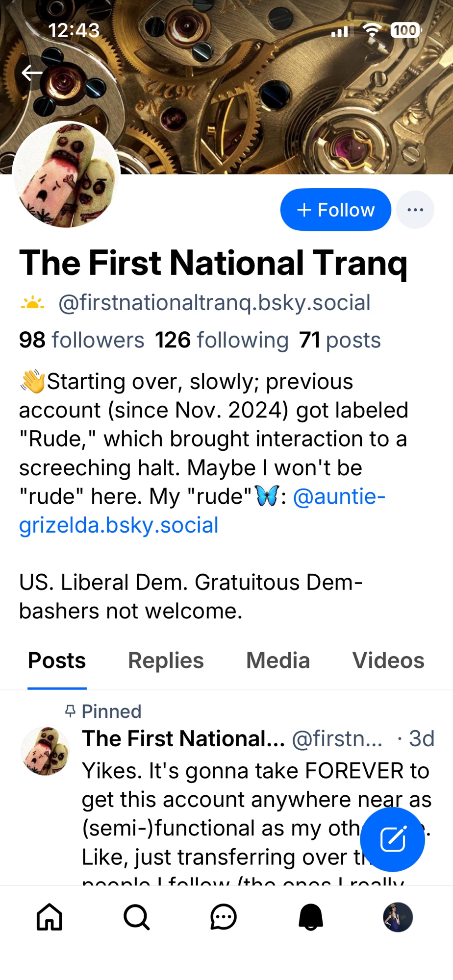Screen dimensions: 453x980
Task: Tap the back arrow icon
Action: (32, 73)
